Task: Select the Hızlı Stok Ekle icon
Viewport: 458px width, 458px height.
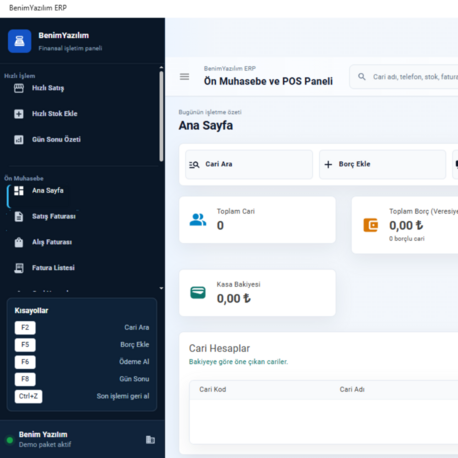Action: point(19,114)
